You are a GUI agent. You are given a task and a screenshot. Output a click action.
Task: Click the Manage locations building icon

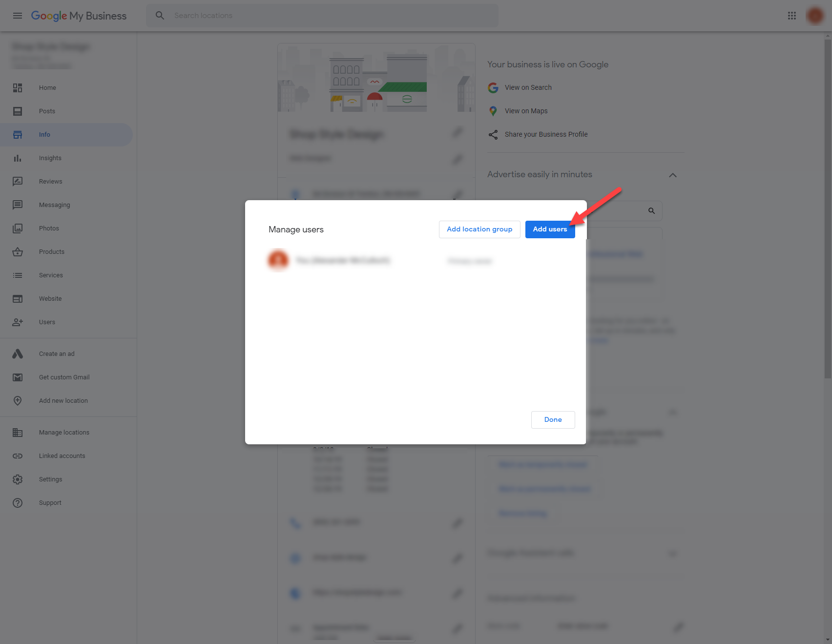click(x=18, y=433)
